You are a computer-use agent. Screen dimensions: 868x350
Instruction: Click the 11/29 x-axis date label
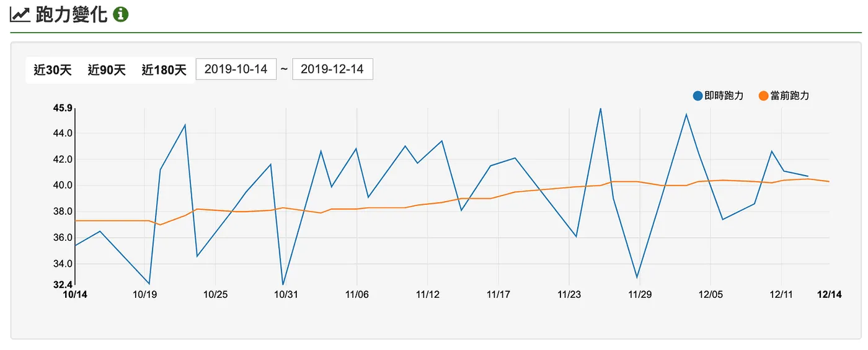(x=640, y=295)
